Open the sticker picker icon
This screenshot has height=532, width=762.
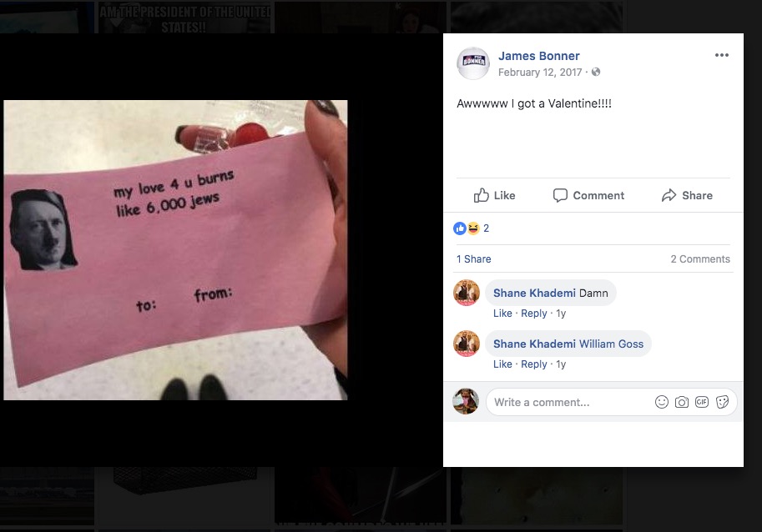722,402
